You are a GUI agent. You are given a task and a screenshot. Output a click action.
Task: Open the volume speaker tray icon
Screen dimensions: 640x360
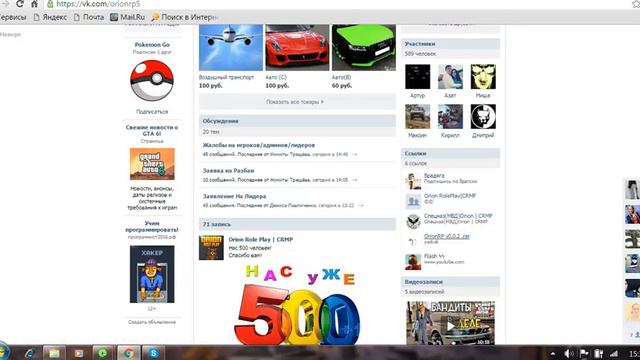(568, 353)
